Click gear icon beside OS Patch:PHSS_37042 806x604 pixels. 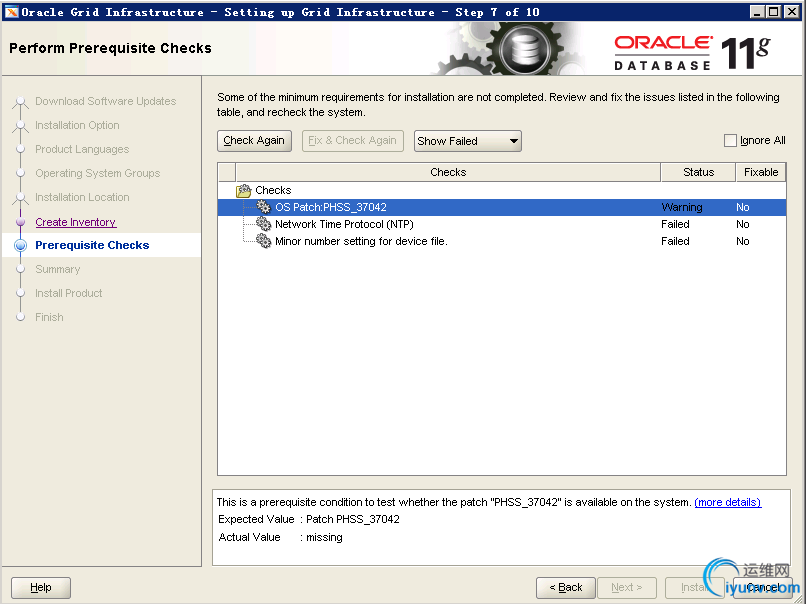(264, 207)
